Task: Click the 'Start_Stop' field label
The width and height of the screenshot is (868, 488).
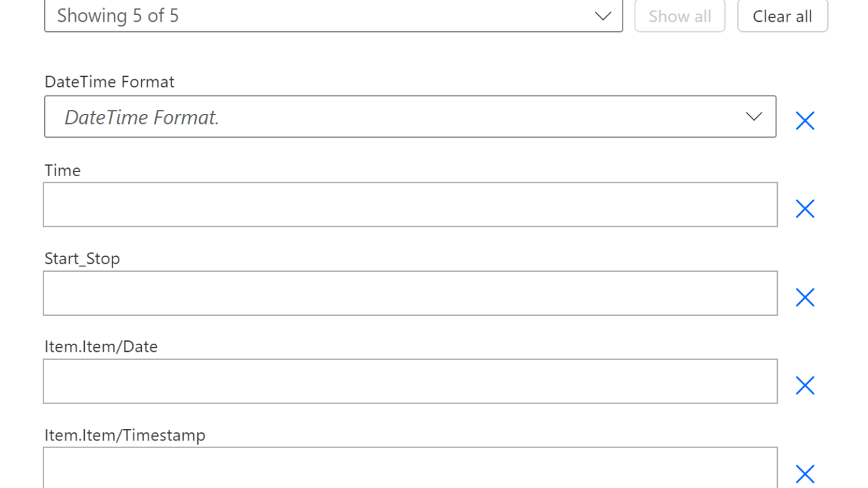Action: point(82,258)
